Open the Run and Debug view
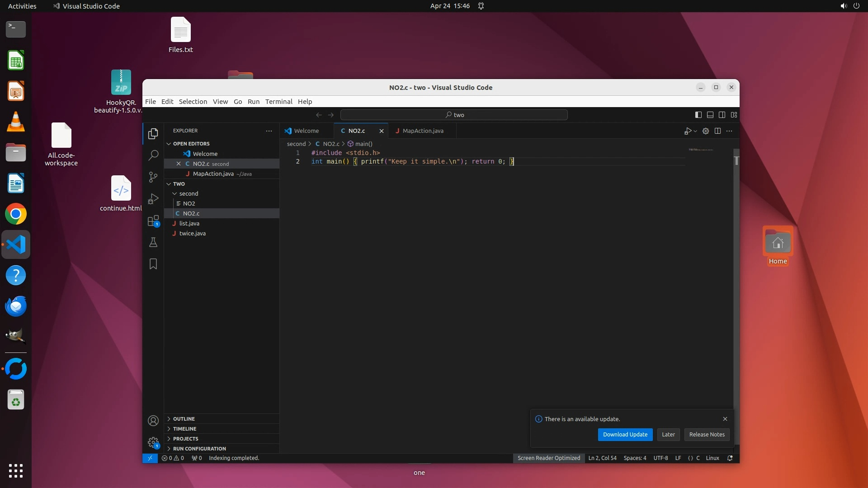This screenshot has height=488, width=868. 153,199
